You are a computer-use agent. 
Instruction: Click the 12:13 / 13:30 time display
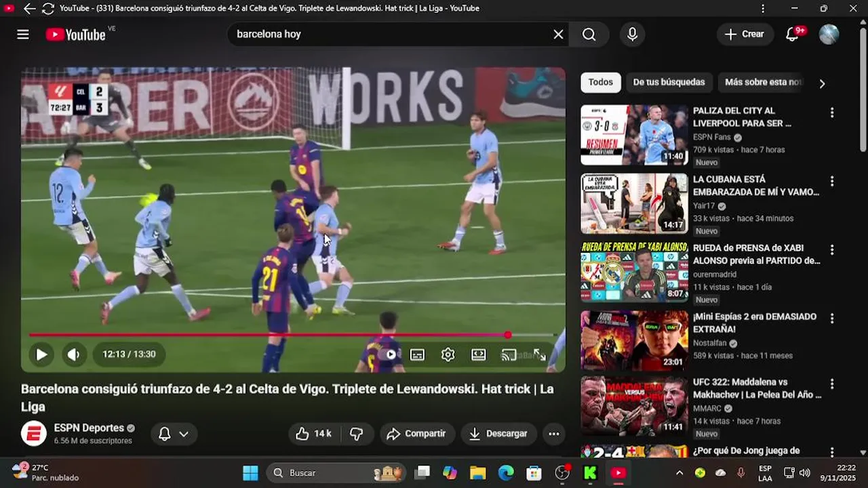(x=129, y=354)
